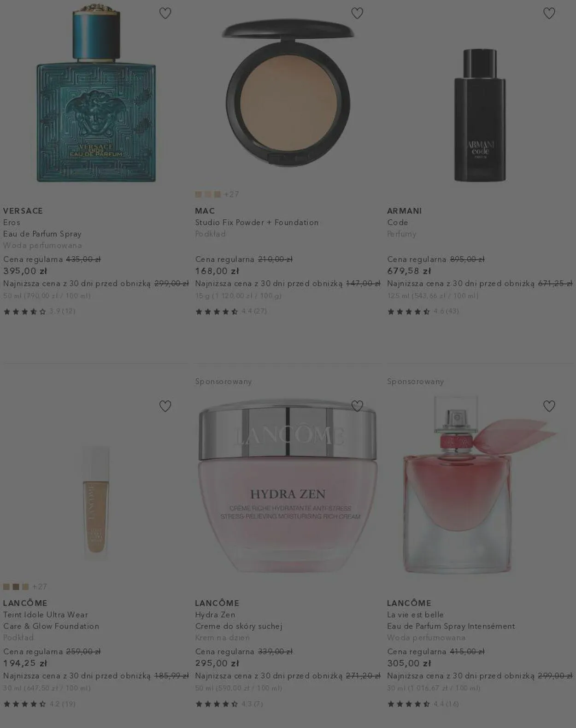Wishlist La vie est belle with heart icon

click(549, 406)
